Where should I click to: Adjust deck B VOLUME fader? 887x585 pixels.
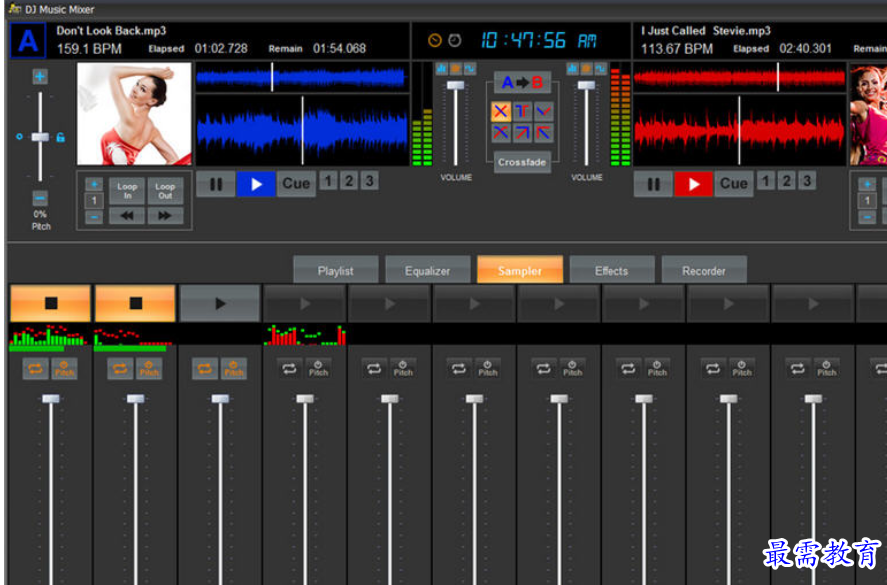coord(586,85)
